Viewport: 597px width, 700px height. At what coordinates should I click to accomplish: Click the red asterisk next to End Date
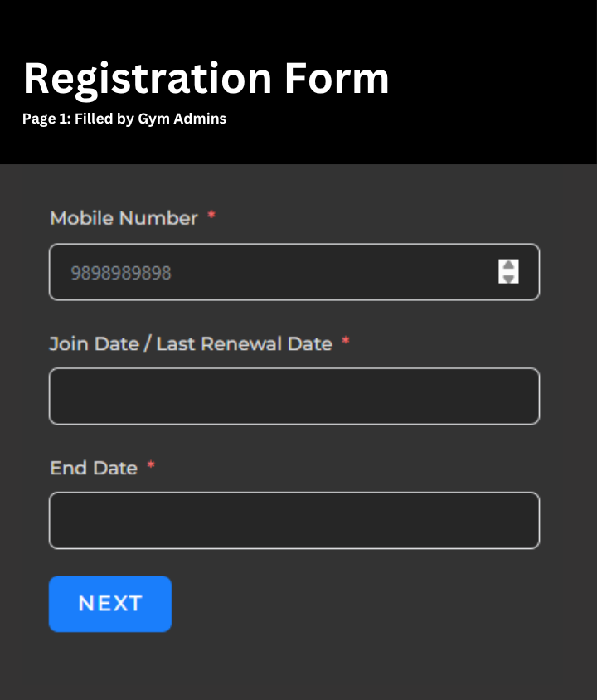pyautogui.click(x=151, y=466)
